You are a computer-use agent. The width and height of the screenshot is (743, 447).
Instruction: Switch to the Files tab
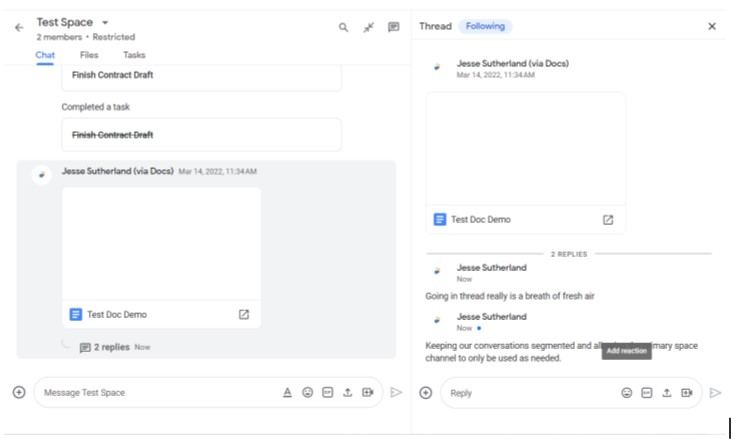[x=89, y=55]
